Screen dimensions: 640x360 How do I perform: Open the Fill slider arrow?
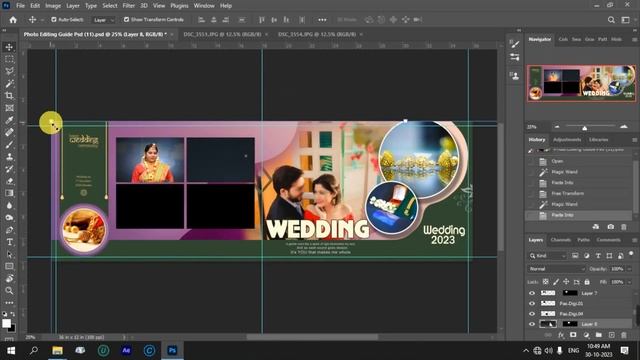pyautogui.click(x=629, y=282)
